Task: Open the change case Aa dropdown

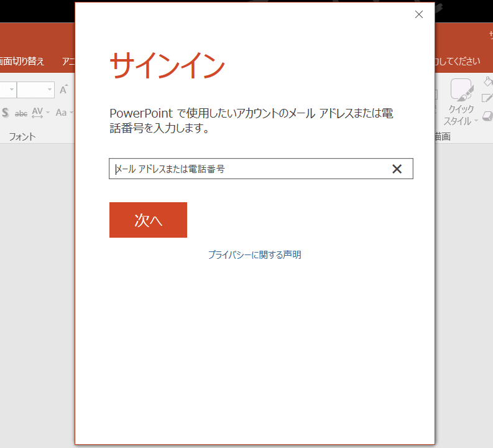Action: [63, 113]
